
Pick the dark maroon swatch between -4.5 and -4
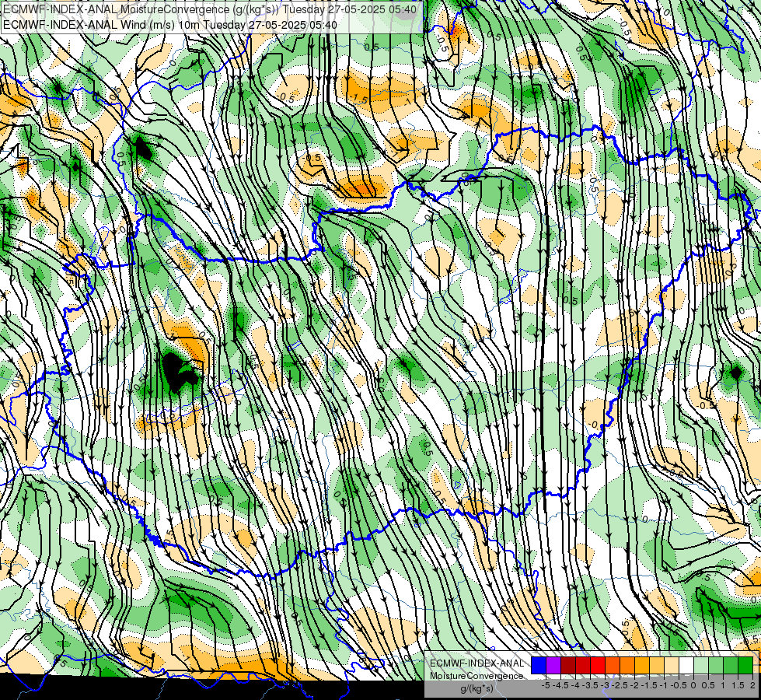[x=568, y=666]
